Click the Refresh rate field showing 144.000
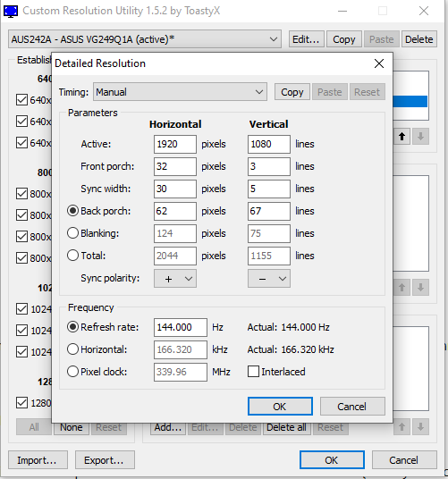 [181, 327]
